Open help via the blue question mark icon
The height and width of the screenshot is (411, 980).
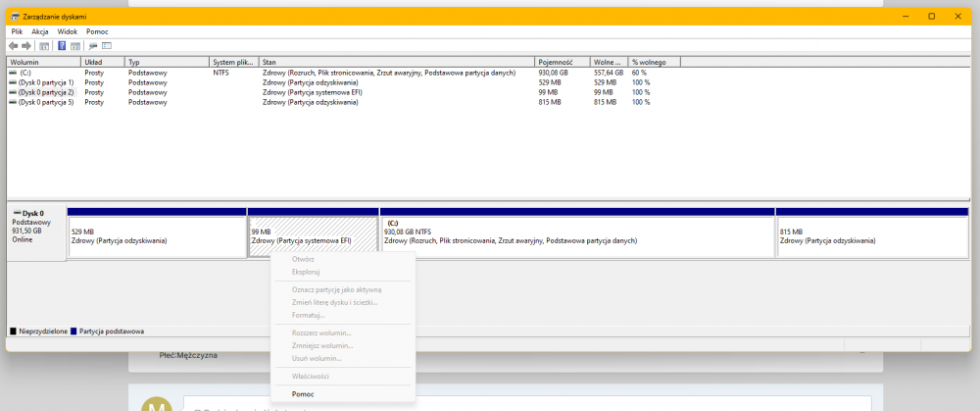click(x=62, y=45)
